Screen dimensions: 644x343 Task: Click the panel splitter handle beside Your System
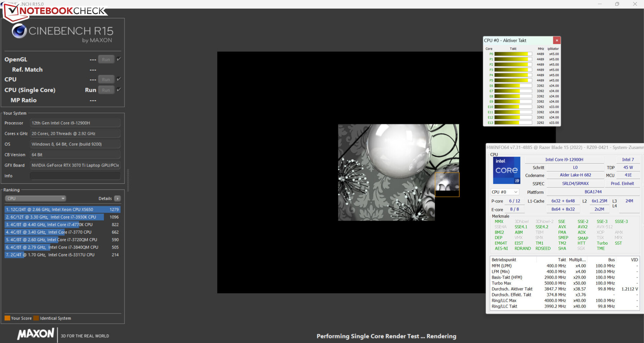tap(128, 180)
